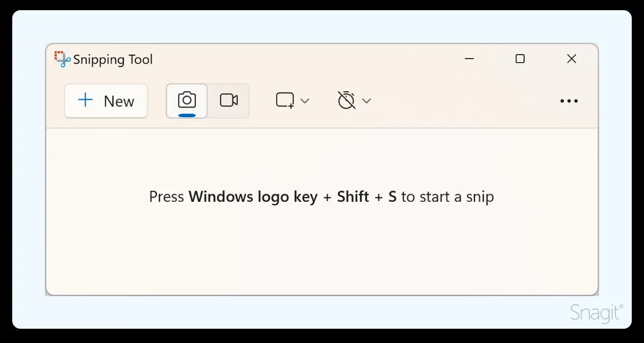The width and height of the screenshot is (644, 343).
Task: Maximize the Snipping Tool window
Action: click(x=520, y=59)
